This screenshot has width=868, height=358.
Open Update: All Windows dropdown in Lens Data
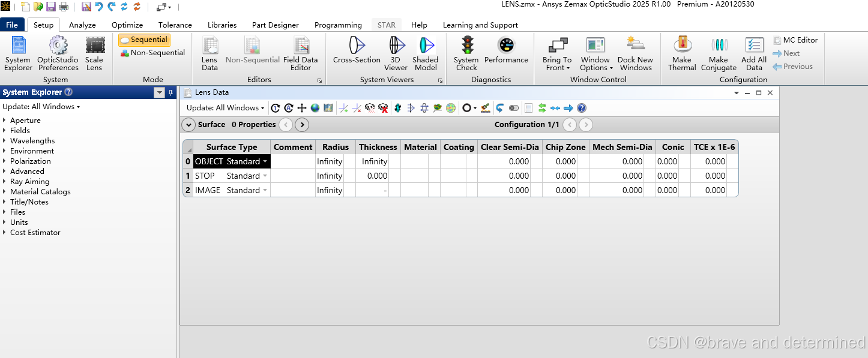pyautogui.click(x=226, y=108)
